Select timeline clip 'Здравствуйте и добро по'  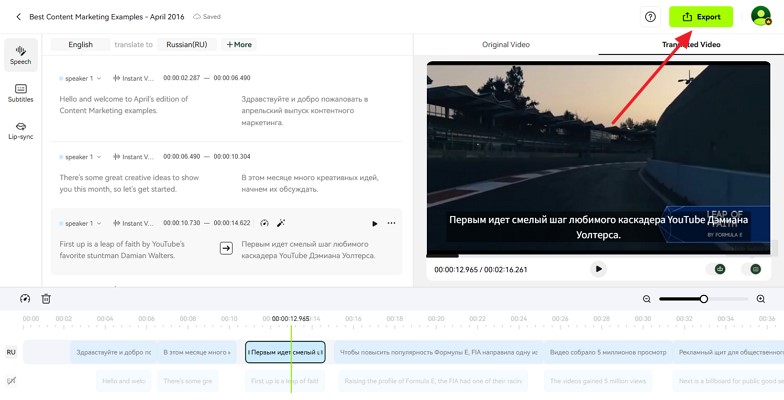(x=113, y=352)
